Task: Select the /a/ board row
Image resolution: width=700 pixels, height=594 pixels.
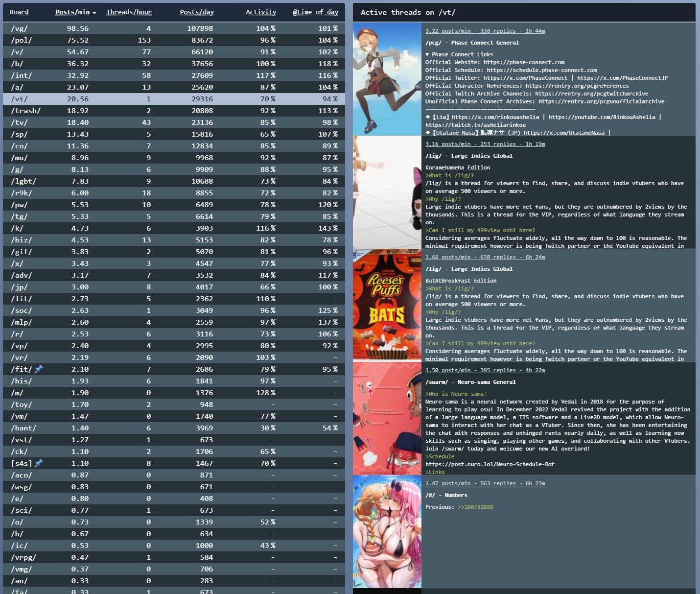Action: point(174,87)
